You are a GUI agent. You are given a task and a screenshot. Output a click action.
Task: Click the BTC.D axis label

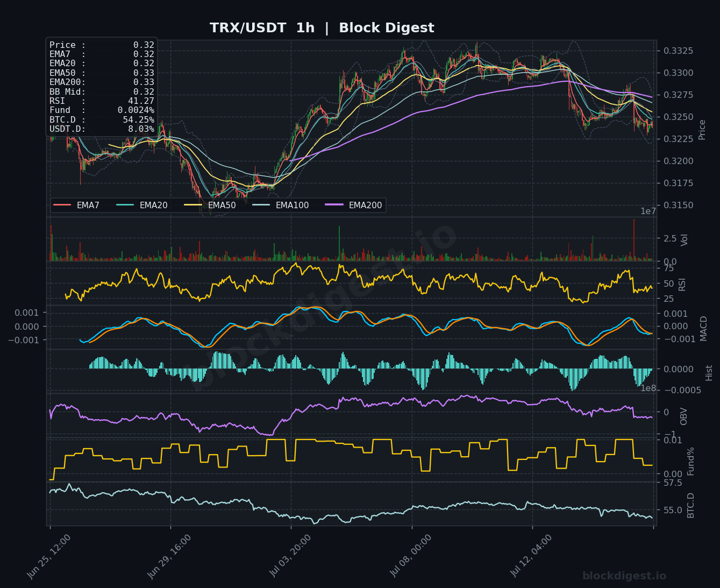pyautogui.click(x=691, y=505)
